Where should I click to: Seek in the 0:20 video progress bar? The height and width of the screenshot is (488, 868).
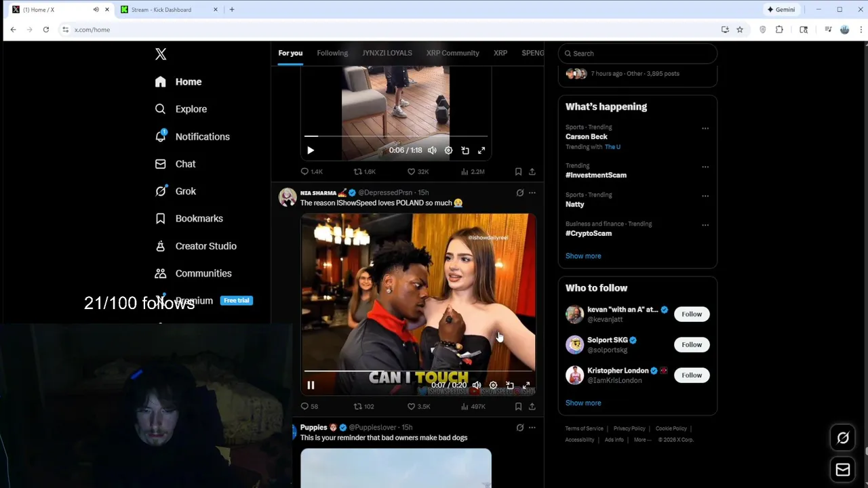[418, 371]
